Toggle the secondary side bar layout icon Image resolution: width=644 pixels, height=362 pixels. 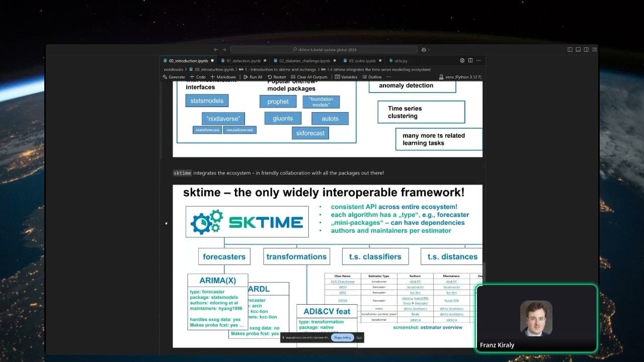coord(586,50)
